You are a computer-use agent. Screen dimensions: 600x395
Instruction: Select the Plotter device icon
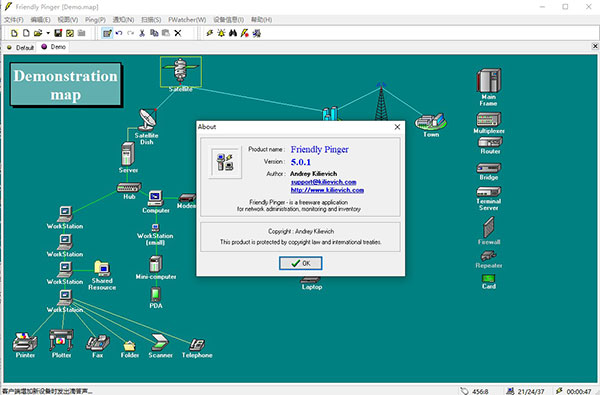[61, 340]
